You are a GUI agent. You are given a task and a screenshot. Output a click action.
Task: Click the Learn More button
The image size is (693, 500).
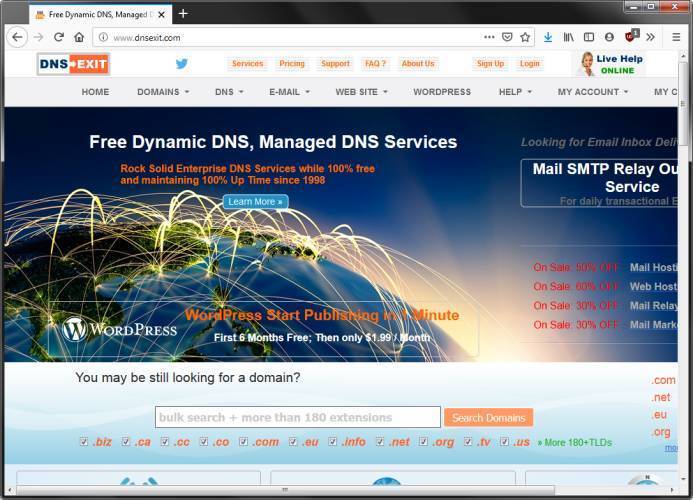255,202
